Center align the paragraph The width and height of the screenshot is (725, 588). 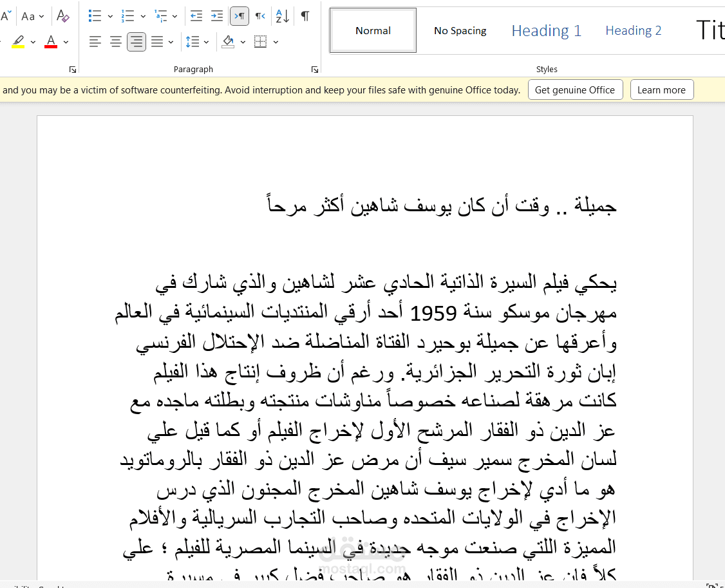[116, 42]
